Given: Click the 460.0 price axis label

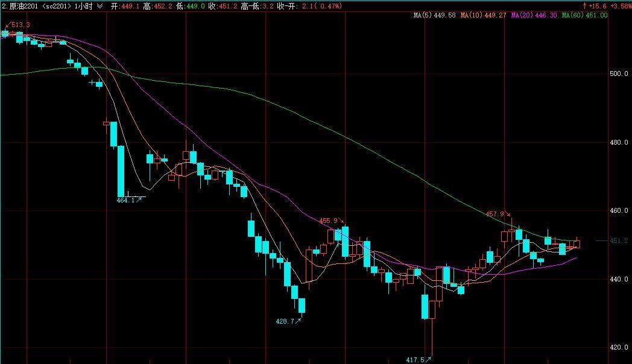Looking at the screenshot, I should (x=619, y=210).
